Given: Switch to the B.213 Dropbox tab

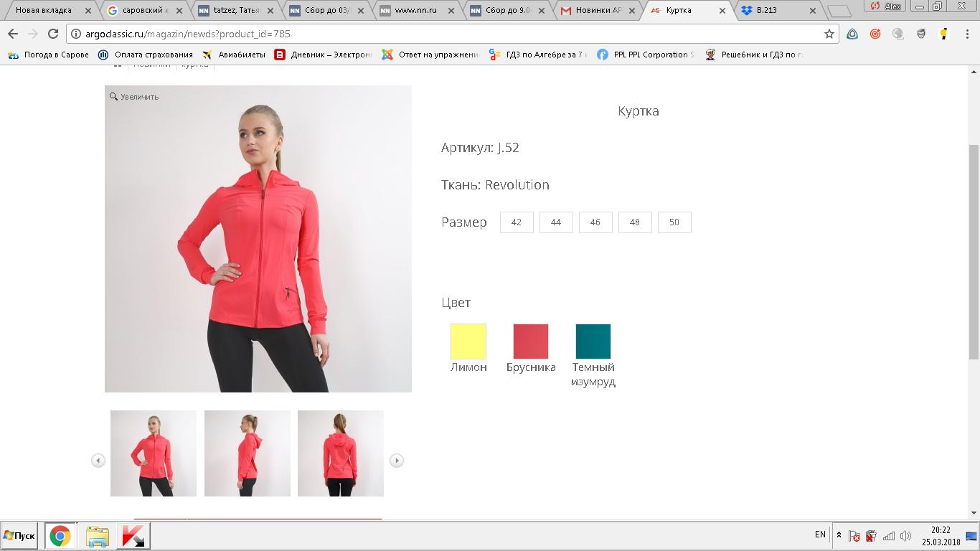Looking at the screenshot, I should tap(778, 10).
